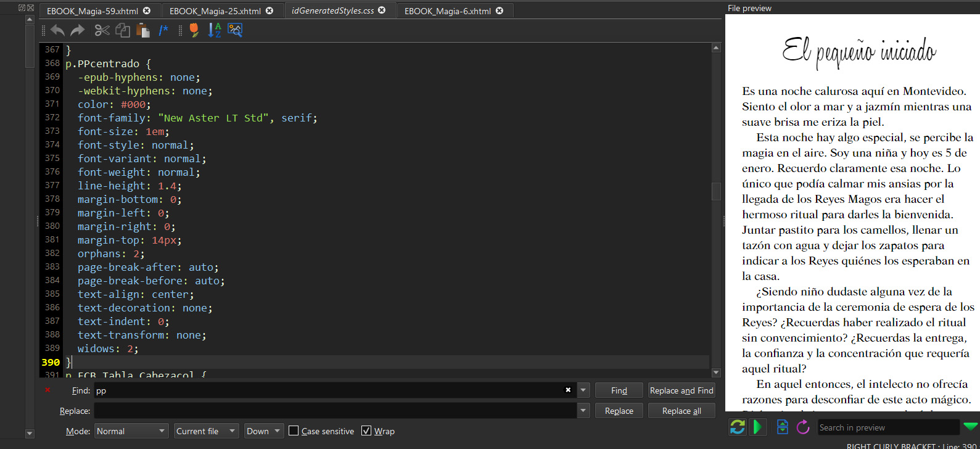Screen dimensions: 980x449
Task: Copy selected text using the copy icon
Action: click(123, 30)
